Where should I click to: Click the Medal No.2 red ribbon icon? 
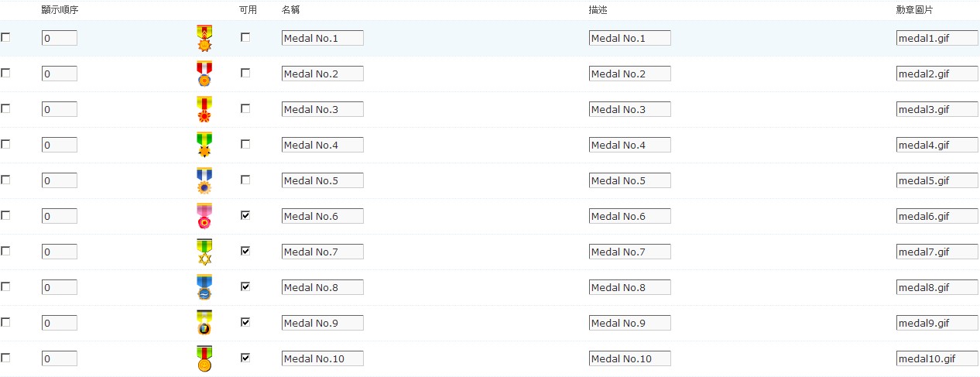204,74
